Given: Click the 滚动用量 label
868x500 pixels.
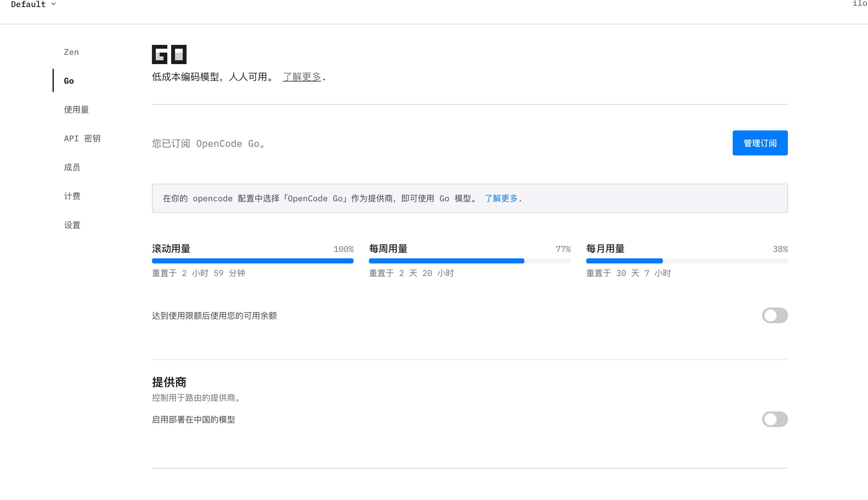Looking at the screenshot, I should pyautogui.click(x=171, y=249).
